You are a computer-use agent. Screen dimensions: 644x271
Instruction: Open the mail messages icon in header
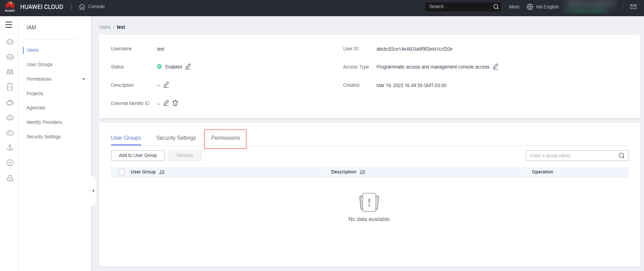pyautogui.click(x=633, y=7)
